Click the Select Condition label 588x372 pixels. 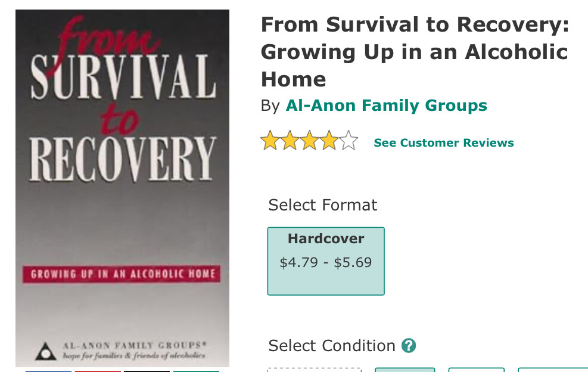click(331, 346)
